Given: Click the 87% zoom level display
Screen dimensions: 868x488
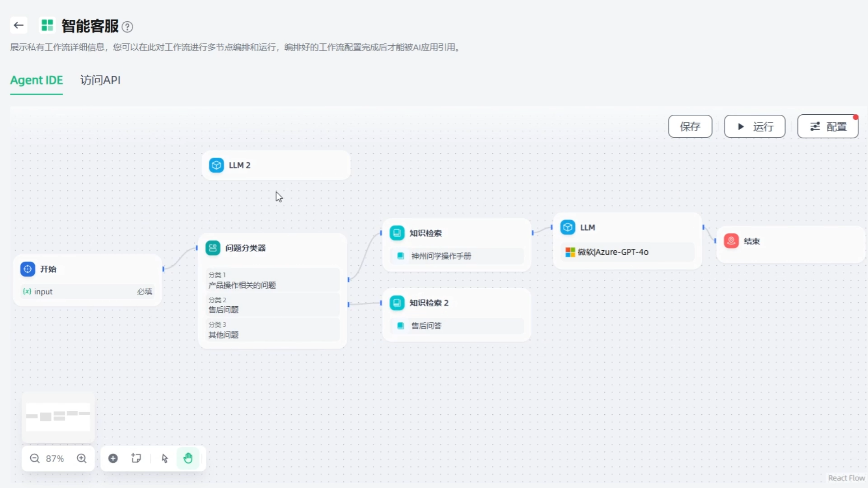Looking at the screenshot, I should coord(55,459).
